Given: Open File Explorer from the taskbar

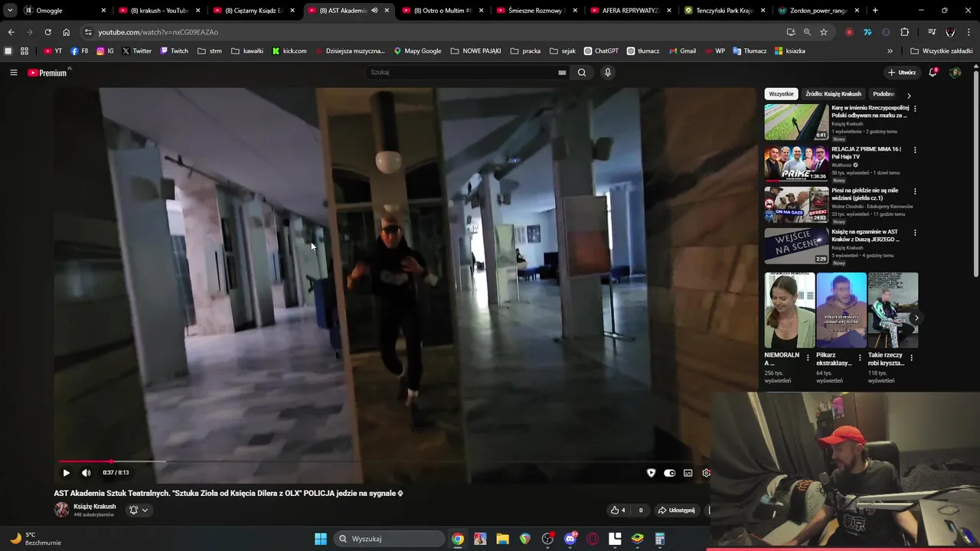Looking at the screenshot, I should point(502,539).
